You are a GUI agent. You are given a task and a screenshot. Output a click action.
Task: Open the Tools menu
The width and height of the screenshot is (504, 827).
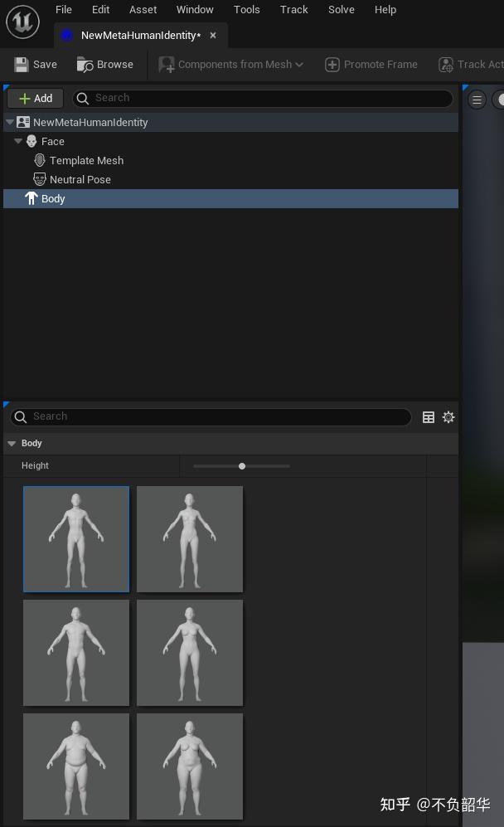pyautogui.click(x=247, y=9)
